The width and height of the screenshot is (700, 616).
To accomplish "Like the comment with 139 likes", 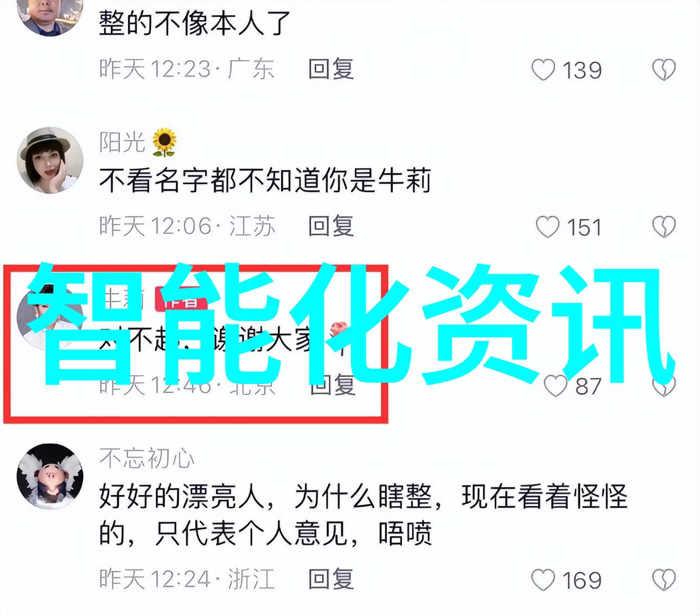I will tap(543, 70).
